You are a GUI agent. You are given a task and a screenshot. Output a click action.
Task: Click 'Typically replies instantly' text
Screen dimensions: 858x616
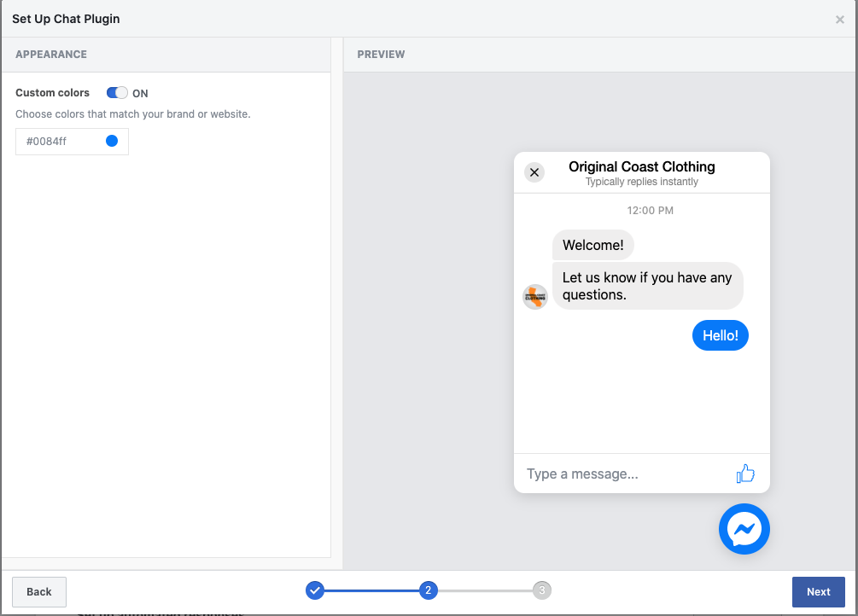tap(642, 182)
